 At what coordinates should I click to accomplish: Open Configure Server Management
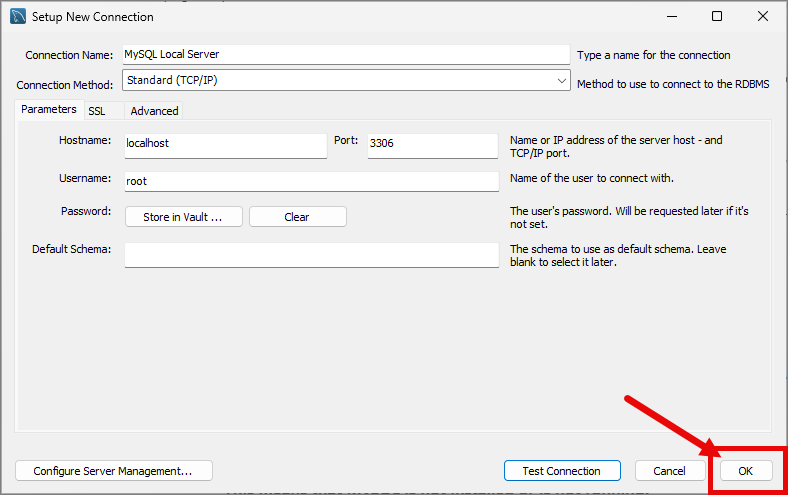point(114,471)
